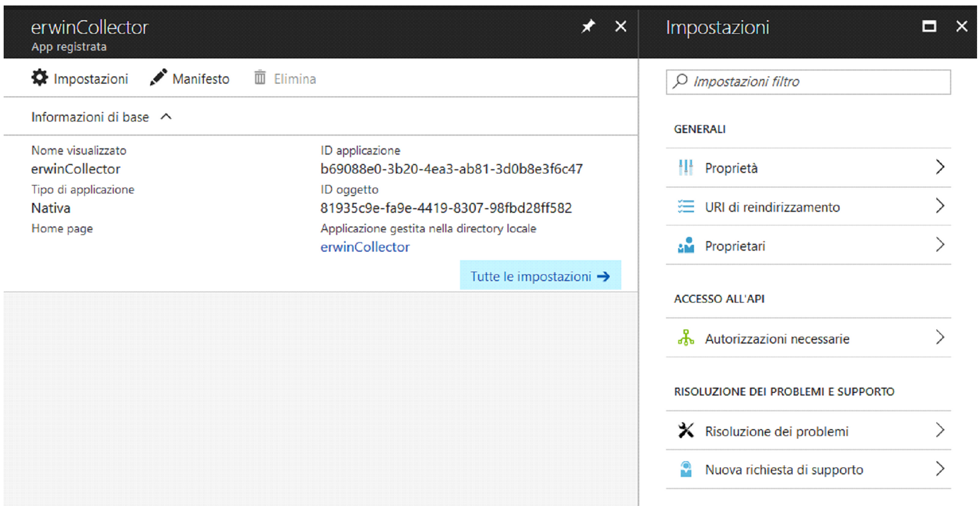Pin the erwinCollector blade
The image size is (980, 506).
click(x=588, y=26)
